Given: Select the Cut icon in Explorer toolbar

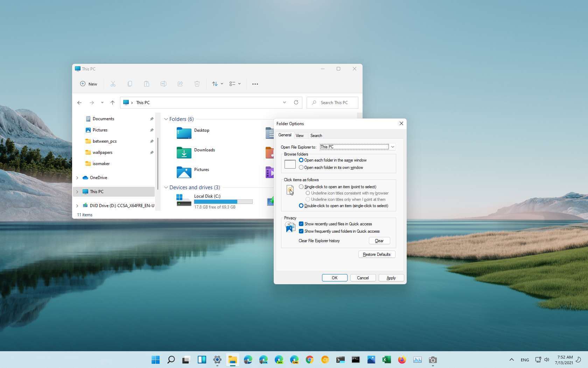Looking at the screenshot, I should [x=113, y=84].
